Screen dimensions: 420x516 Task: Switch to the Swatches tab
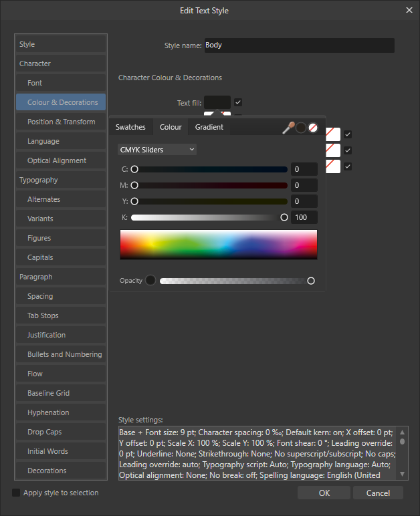[x=130, y=127]
